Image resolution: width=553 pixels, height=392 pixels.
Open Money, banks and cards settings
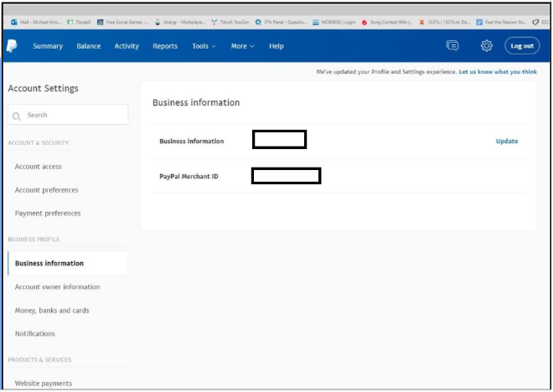coord(52,310)
